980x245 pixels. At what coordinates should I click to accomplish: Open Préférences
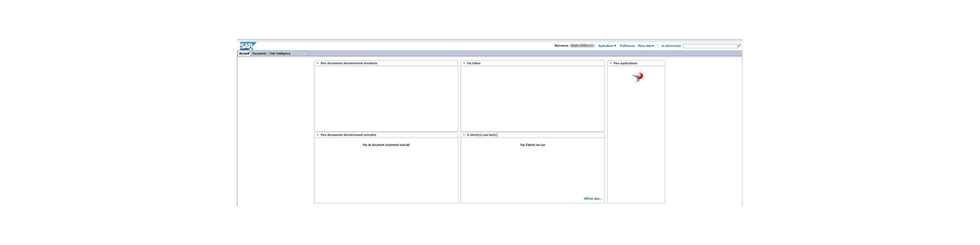click(627, 46)
